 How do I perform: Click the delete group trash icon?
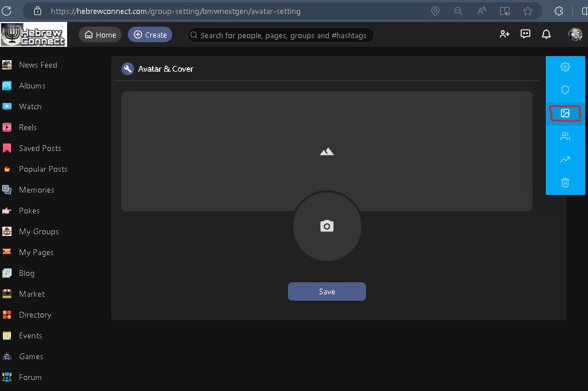[565, 183]
